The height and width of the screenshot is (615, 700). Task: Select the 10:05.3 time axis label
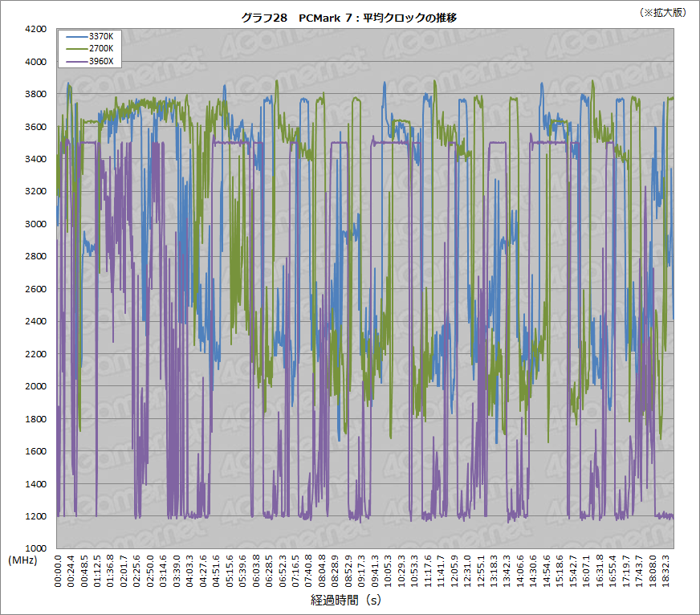point(389,570)
